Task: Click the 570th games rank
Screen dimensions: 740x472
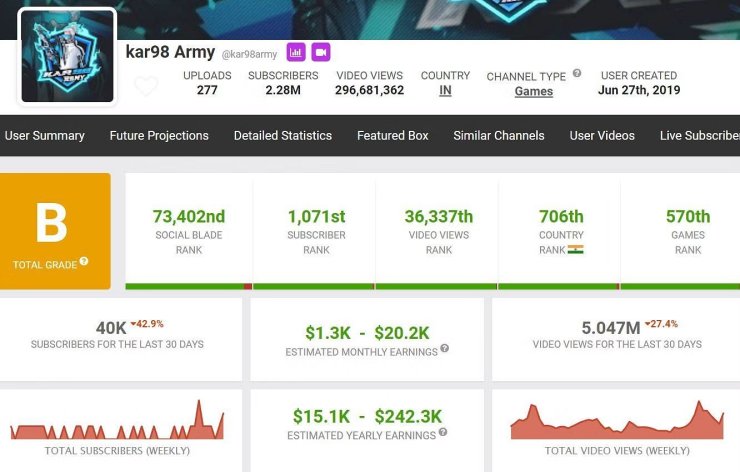Action: [x=688, y=217]
